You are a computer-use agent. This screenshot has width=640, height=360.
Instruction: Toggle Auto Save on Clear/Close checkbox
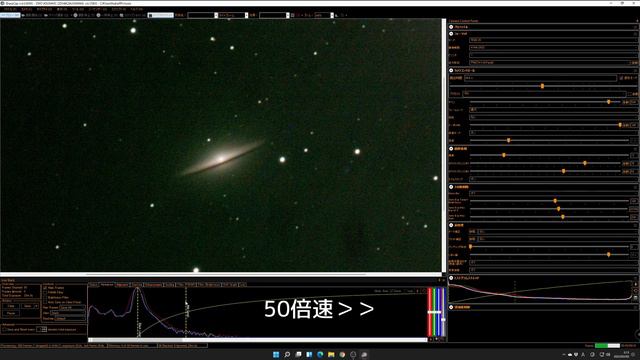point(45,302)
